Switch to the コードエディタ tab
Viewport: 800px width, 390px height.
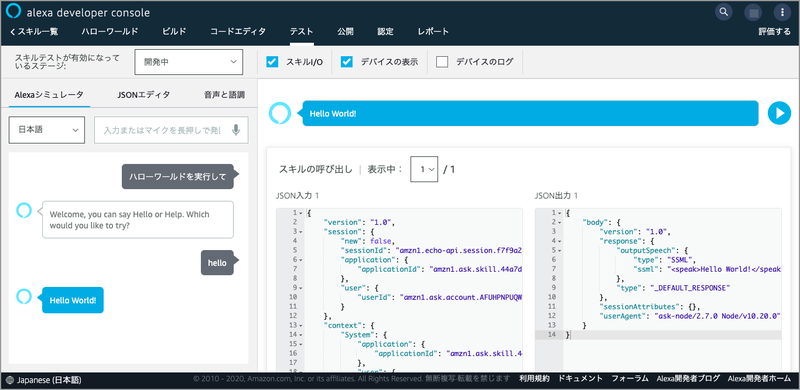click(238, 32)
